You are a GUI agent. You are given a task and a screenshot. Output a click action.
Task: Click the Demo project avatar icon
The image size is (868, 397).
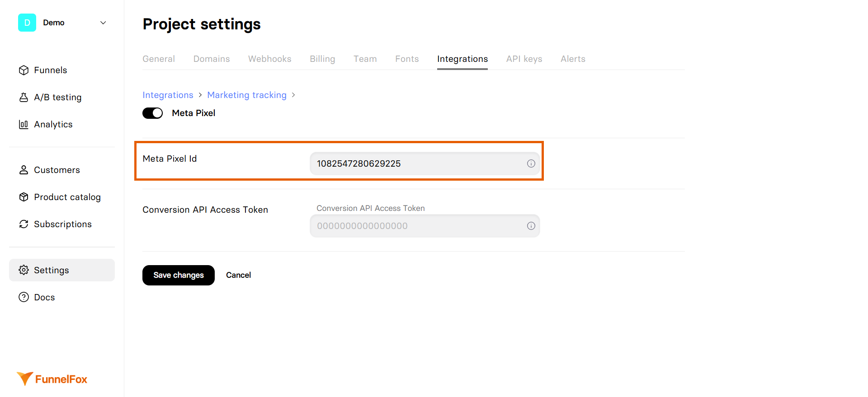27,23
